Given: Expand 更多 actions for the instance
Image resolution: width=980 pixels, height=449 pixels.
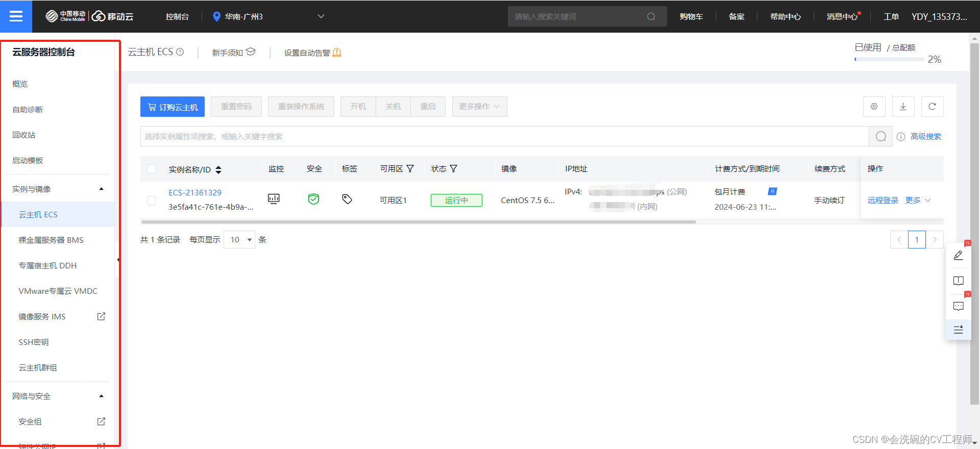Looking at the screenshot, I should 918,200.
